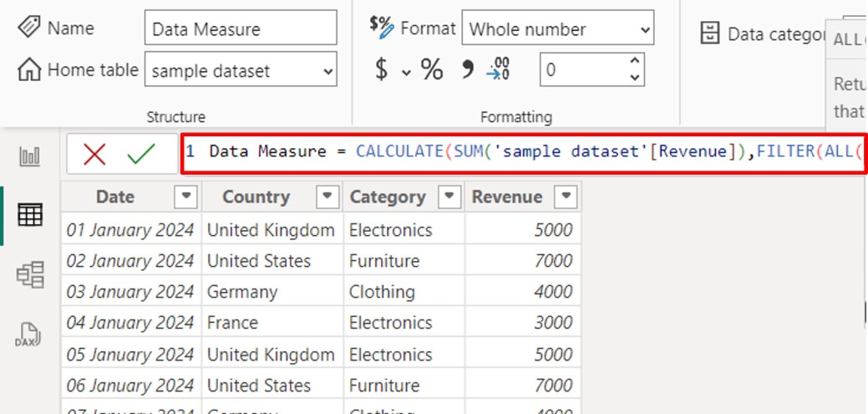868x414 pixels.
Task: Apply thousands separator comma format
Action: [x=467, y=70]
